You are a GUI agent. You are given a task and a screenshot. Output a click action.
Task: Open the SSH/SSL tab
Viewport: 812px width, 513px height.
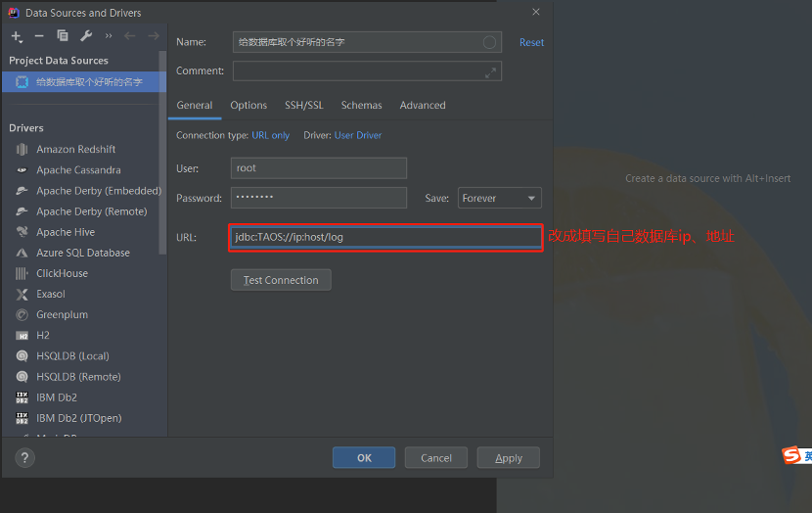pos(304,105)
